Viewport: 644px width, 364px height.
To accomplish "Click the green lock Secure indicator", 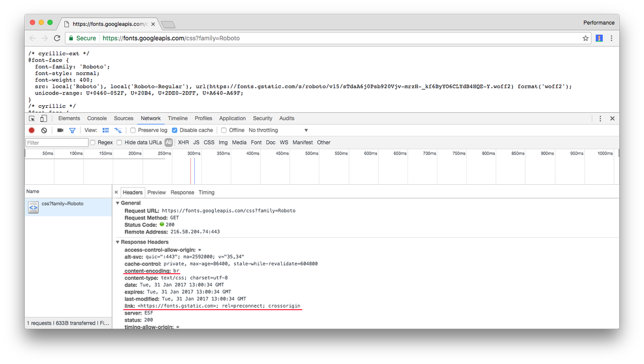I will pyautogui.click(x=82, y=38).
